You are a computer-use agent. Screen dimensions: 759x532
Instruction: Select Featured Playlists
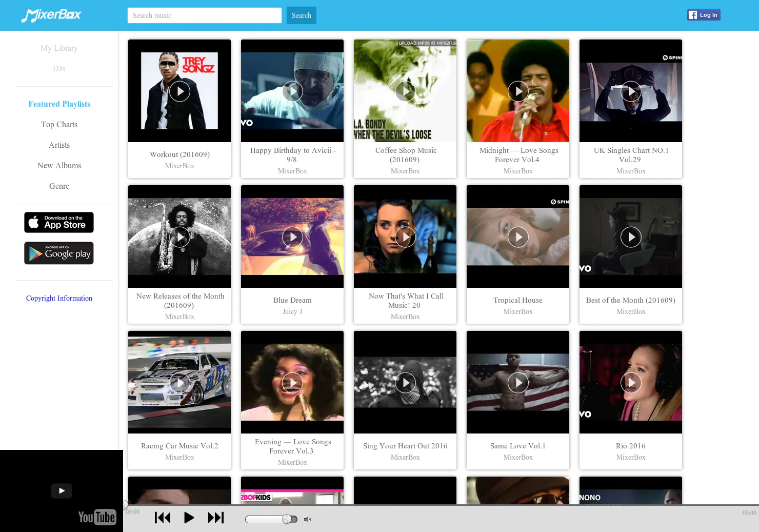coord(59,104)
